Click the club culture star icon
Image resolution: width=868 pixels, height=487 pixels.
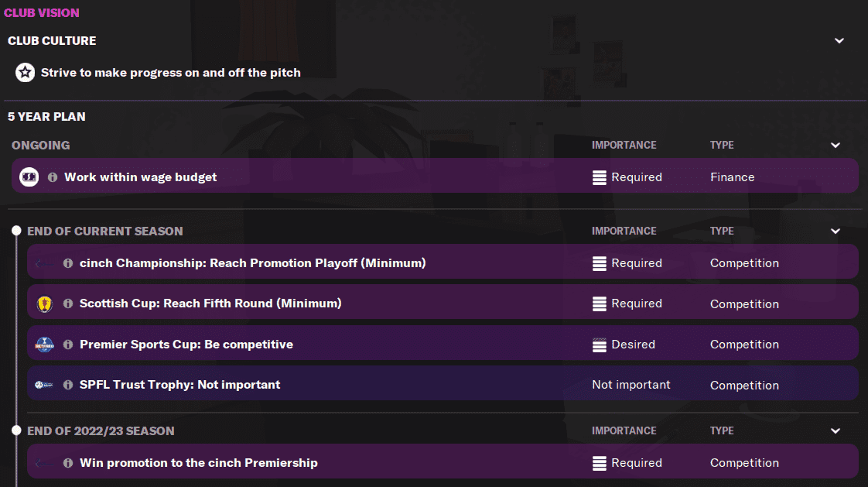[x=26, y=73]
